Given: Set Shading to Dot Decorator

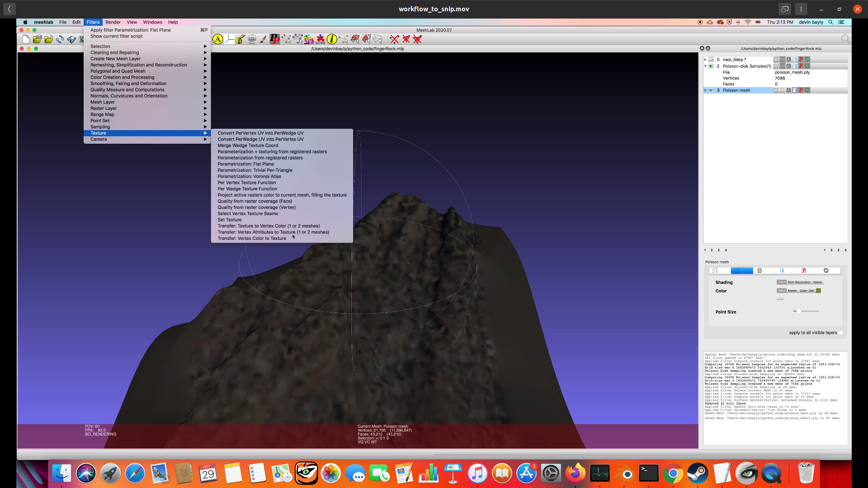Looking at the screenshot, I should pos(799,282).
